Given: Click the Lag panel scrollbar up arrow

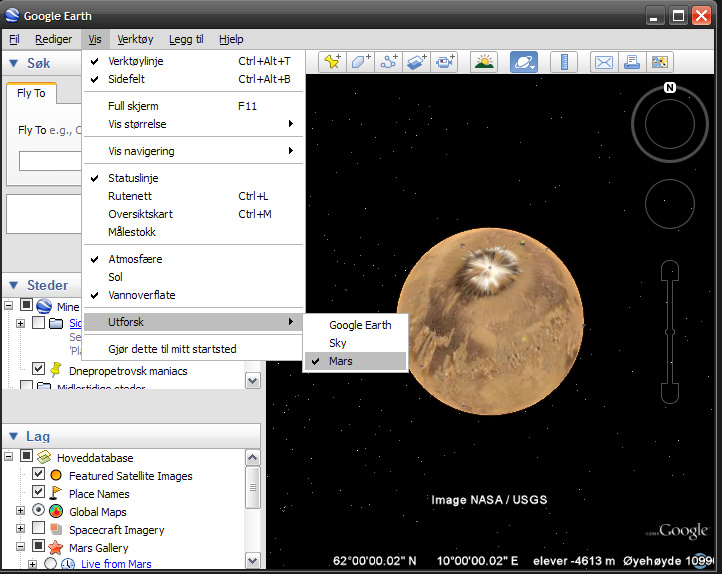Looking at the screenshot, I should coord(253,458).
